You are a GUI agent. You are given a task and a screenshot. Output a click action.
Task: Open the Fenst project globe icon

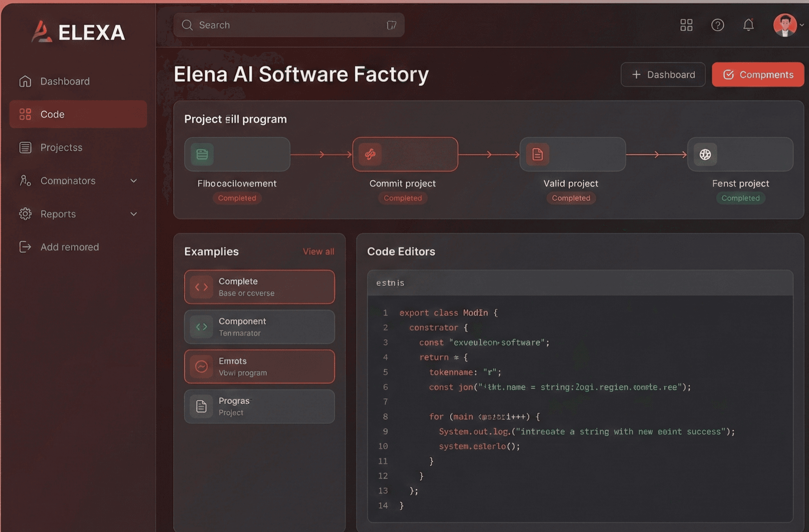click(705, 154)
